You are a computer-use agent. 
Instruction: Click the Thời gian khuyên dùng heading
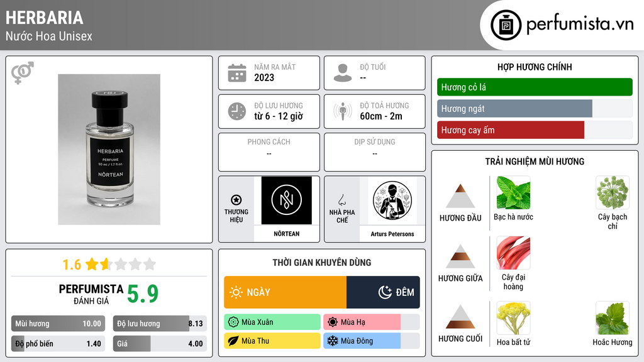click(322, 262)
